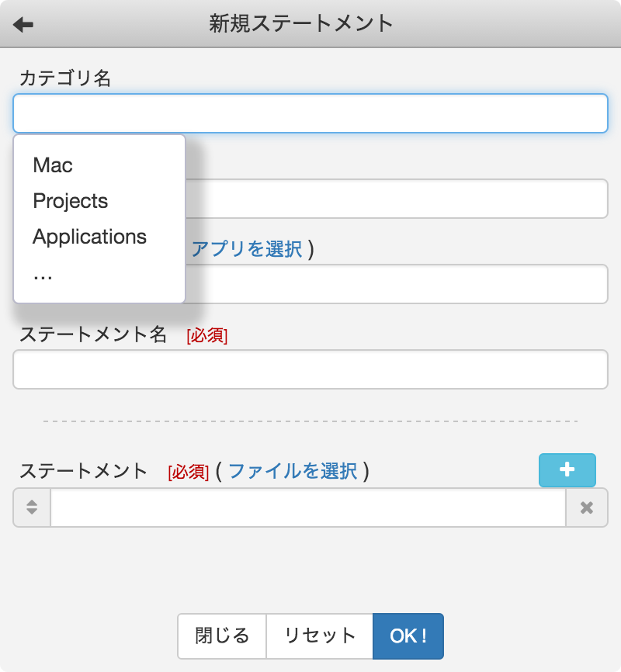The height and width of the screenshot is (672, 621).
Task: Go back using the left arrow icon
Action: (23, 24)
